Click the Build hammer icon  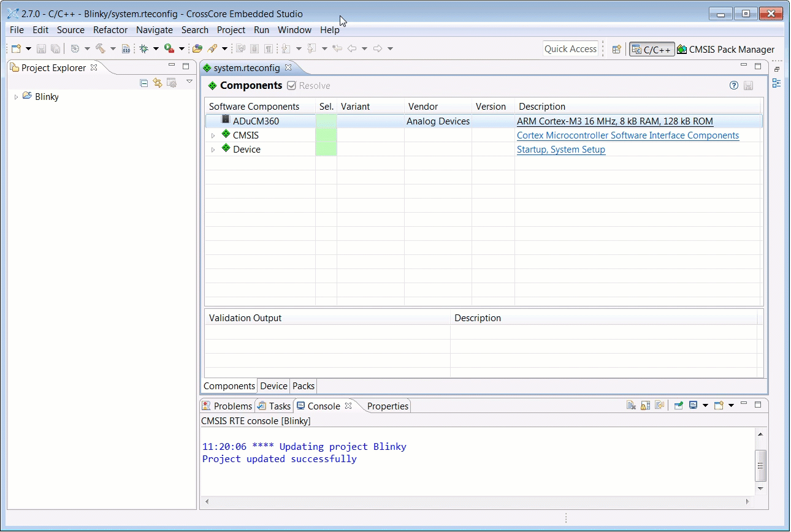(x=101, y=48)
